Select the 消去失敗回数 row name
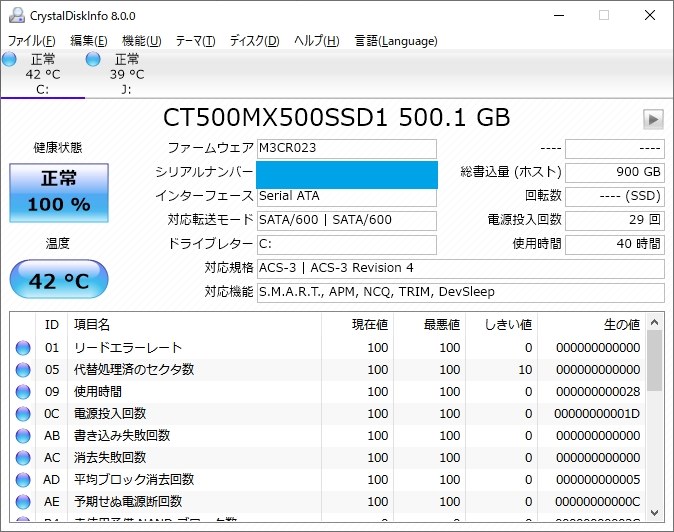The width and height of the screenshot is (674, 532). pyautogui.click(x=110, y=458)
